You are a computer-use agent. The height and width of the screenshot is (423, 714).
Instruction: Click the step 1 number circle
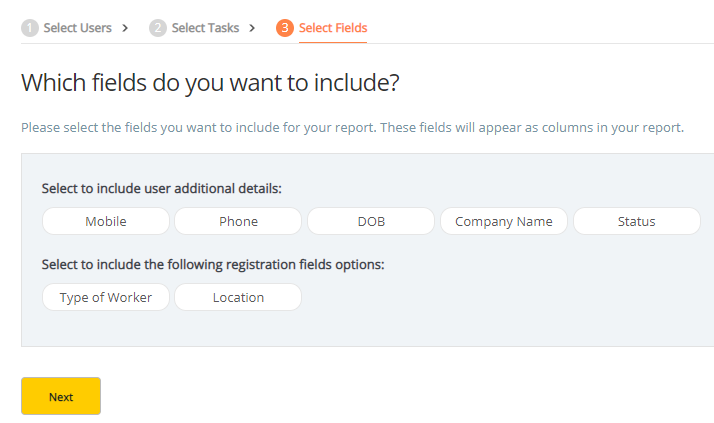30,28
